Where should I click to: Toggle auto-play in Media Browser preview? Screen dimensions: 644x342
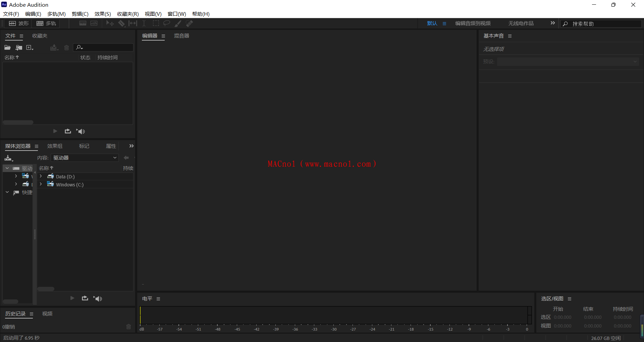pos(98,298)
